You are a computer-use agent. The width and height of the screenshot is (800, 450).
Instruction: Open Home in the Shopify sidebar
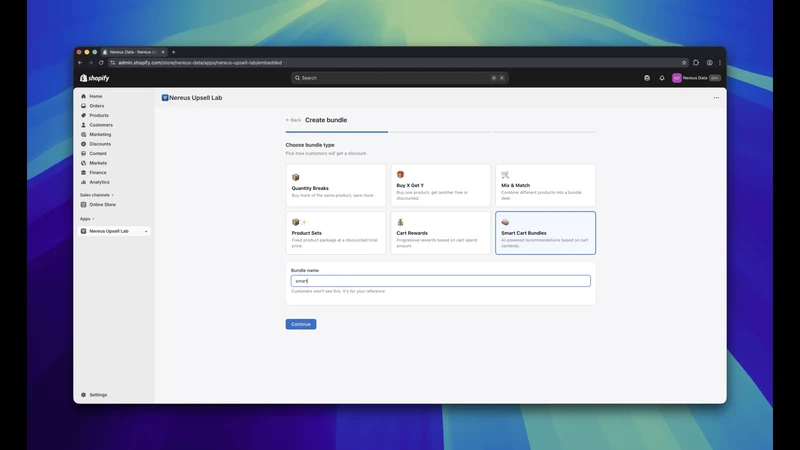point(95,96)
